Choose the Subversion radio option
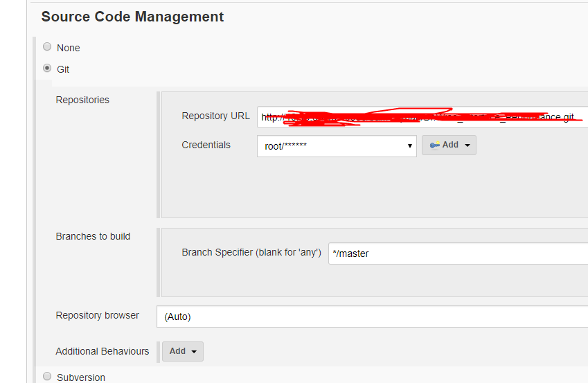The image size is (588, 383). pos(47,377)
